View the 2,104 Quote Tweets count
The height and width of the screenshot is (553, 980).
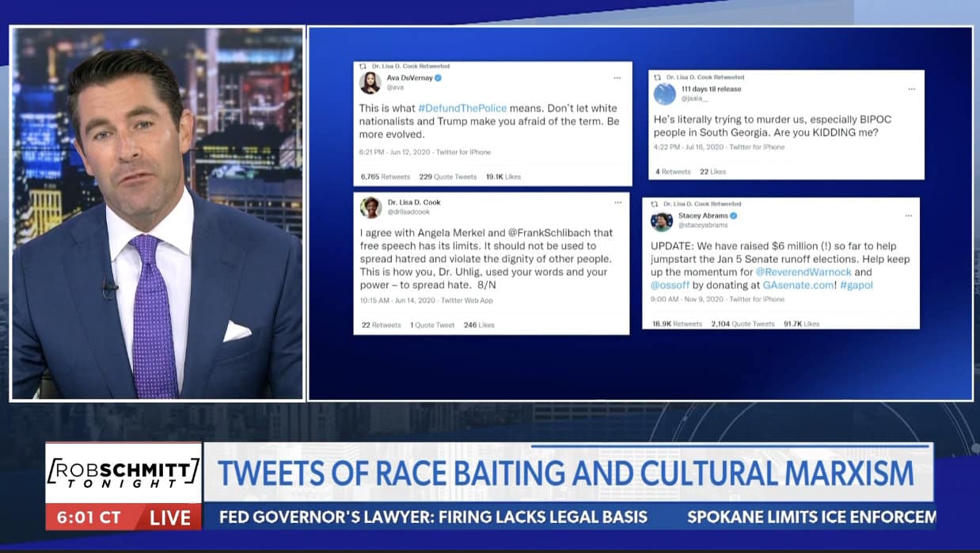pyautogui.click(x=743, y=323)
